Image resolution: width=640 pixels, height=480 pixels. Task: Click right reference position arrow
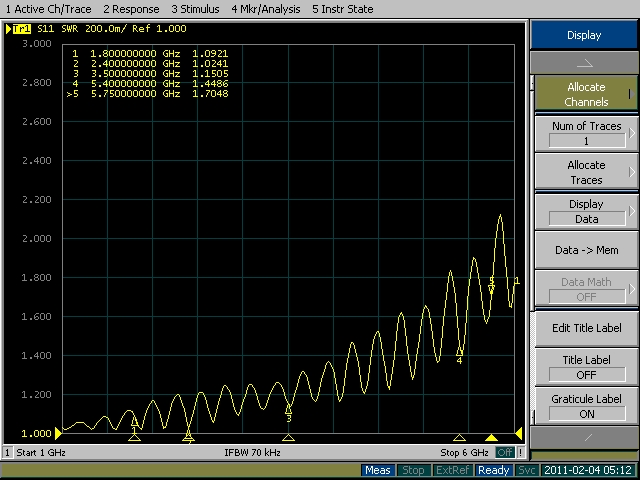[519, 433]
